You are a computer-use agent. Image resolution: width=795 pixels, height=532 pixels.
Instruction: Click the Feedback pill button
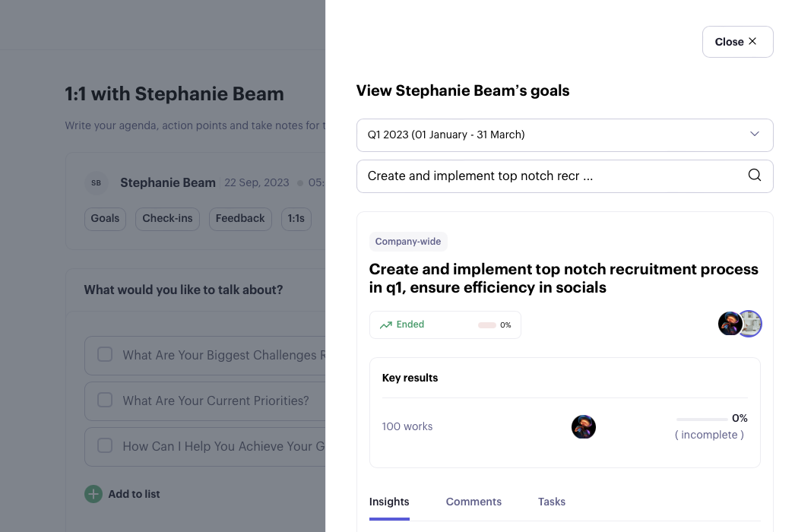point(240,219)
